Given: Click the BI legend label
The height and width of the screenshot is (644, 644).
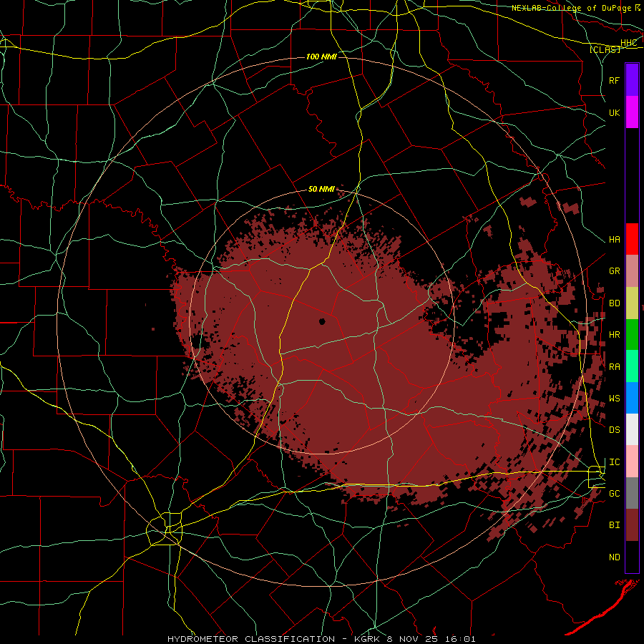Looking at the screenshot, I should coord(615,525).
